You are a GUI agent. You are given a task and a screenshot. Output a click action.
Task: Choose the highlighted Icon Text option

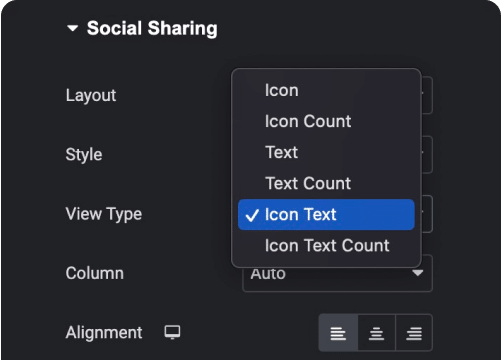point(326,214)
